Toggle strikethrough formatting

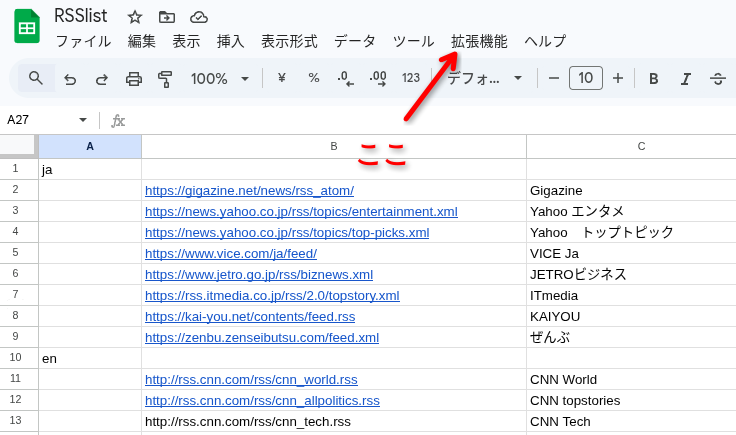pyautogui.click(x=717, y=78)
